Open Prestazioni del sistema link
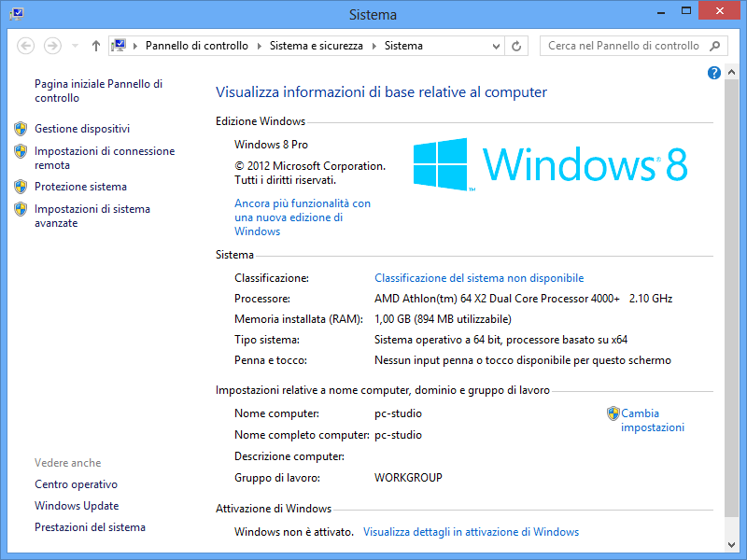This screenshot has height=560, width=747. pos(90,527)
